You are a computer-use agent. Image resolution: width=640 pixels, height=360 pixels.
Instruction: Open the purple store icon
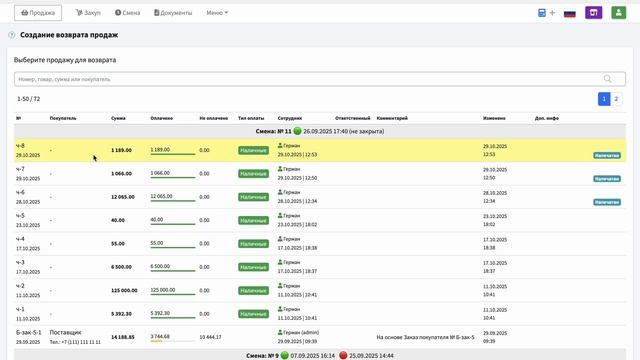593,13
